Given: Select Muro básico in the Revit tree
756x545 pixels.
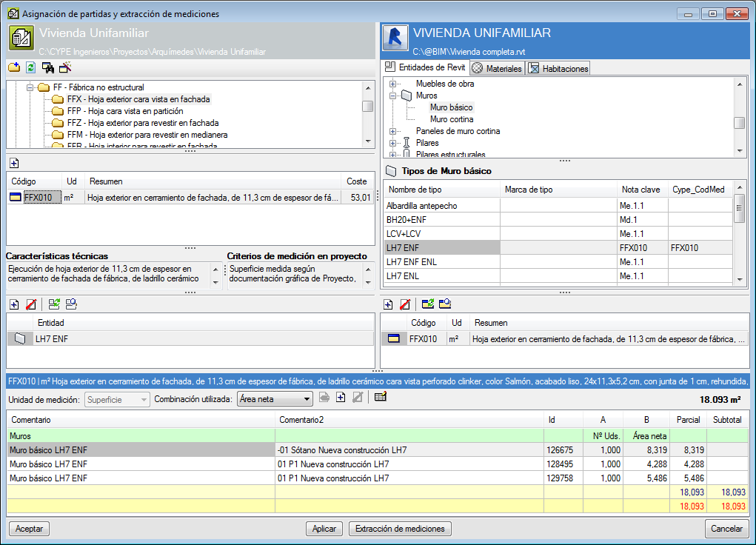Looking at the screenshot, I should pyautogui.click(x=451, y=107).
